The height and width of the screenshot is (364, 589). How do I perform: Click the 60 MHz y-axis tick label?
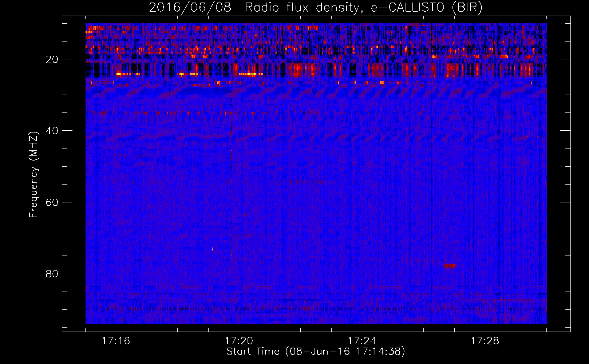tap(52, 202)
